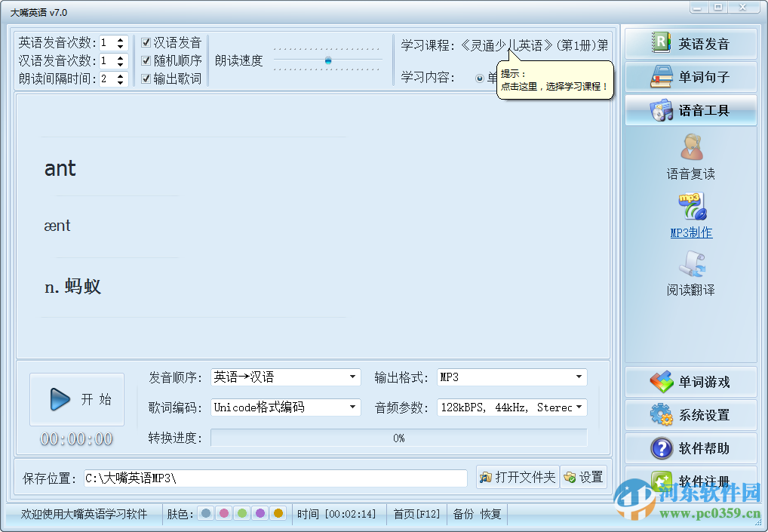This screenshot has height=532, width=768.
Task: Select the 学习内容 radio button
Action: tap(480, 78)
